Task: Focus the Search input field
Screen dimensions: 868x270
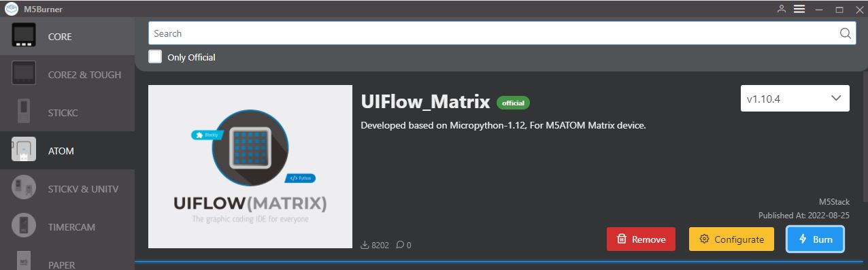Action: pyautogui.click(x=494, y=33)
